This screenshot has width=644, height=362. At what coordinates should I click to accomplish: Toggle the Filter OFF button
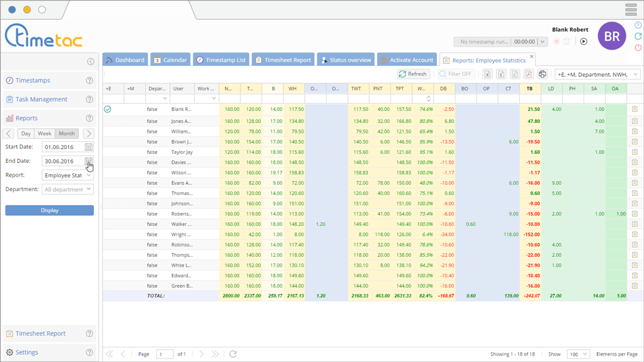click(456, 74)
